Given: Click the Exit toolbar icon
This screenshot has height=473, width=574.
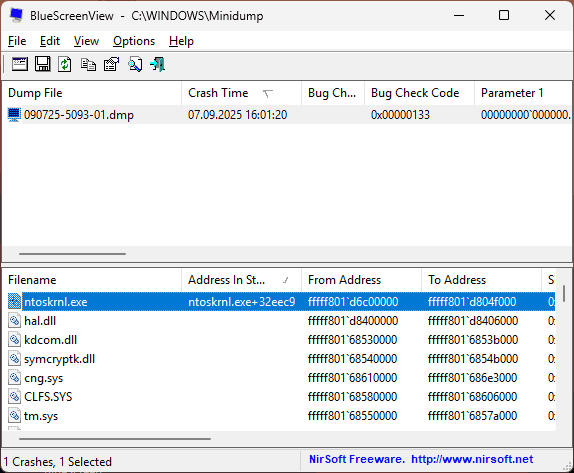Looking at the screenshot, I should [x=158, y=64].
